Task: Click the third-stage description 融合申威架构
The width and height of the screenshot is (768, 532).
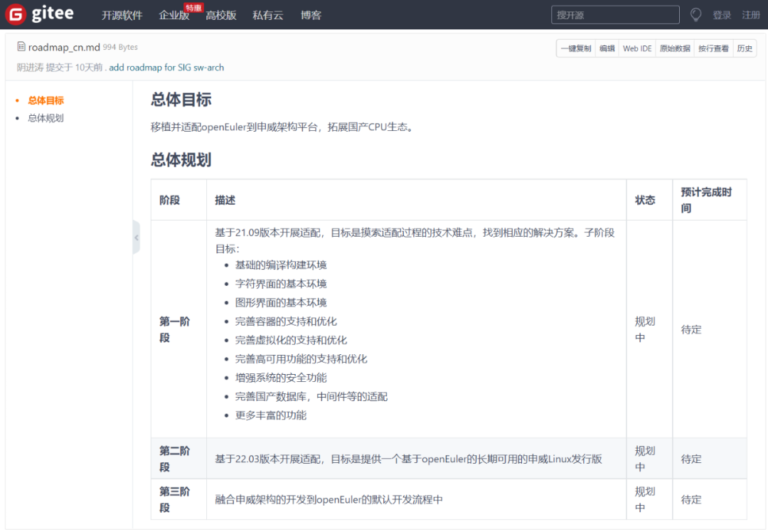Action: pos(329,500)
